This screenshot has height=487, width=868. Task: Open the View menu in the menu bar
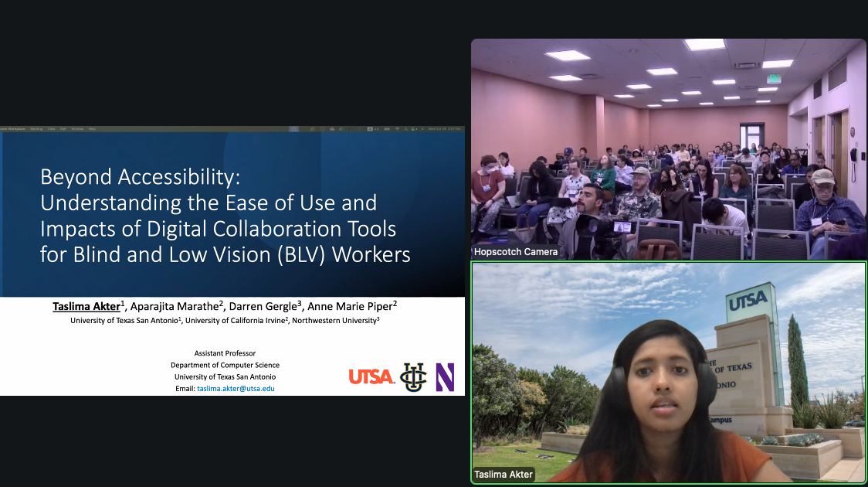(51, 129)
